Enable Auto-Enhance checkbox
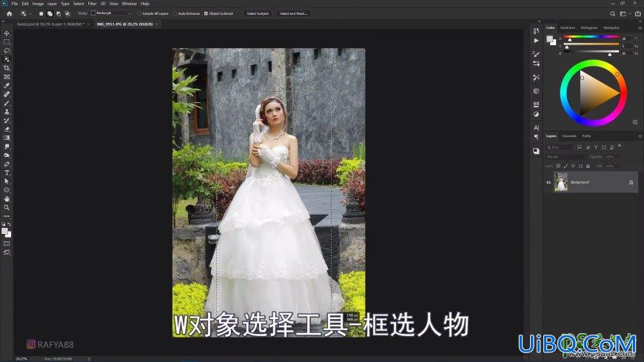 [x=175, y=13]
